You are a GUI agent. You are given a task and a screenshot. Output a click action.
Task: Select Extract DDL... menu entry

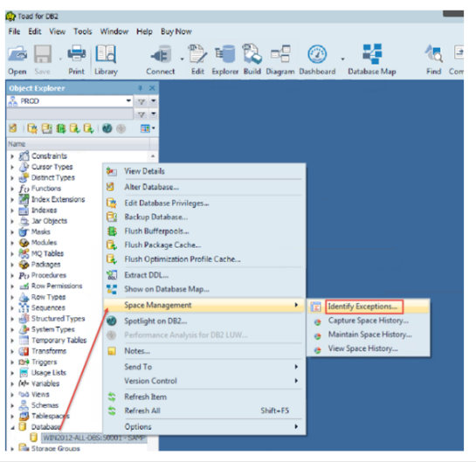point(204,275)
